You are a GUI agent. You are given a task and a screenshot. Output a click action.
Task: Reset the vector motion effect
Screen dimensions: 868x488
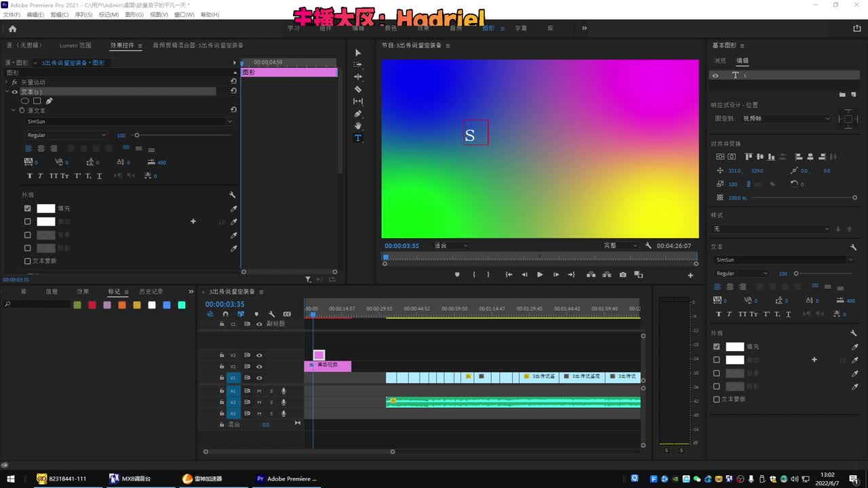point(233,81)
